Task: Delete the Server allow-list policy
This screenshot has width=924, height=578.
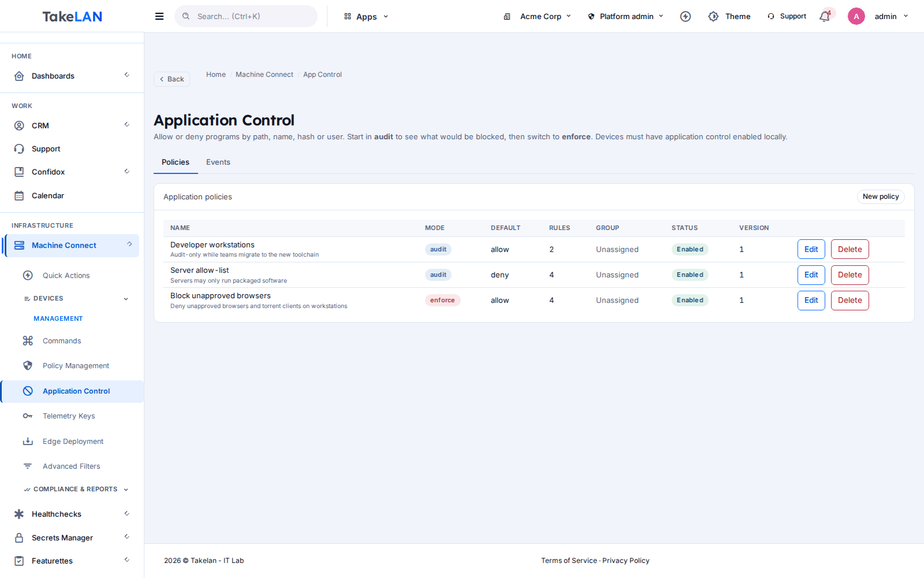Action: pyautogui.click(x=850, y=275)
